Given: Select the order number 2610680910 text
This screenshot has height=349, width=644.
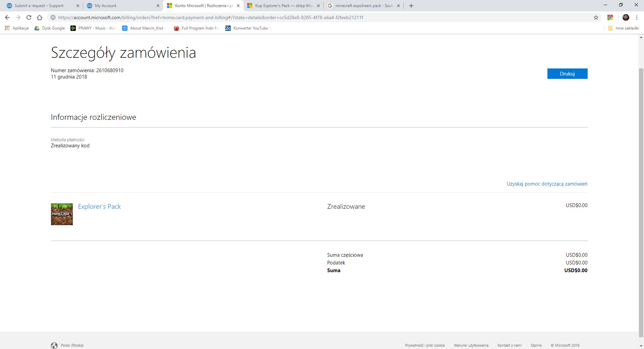Looking at the screenshot, I should pyautogui.click(x=110, y=70).
